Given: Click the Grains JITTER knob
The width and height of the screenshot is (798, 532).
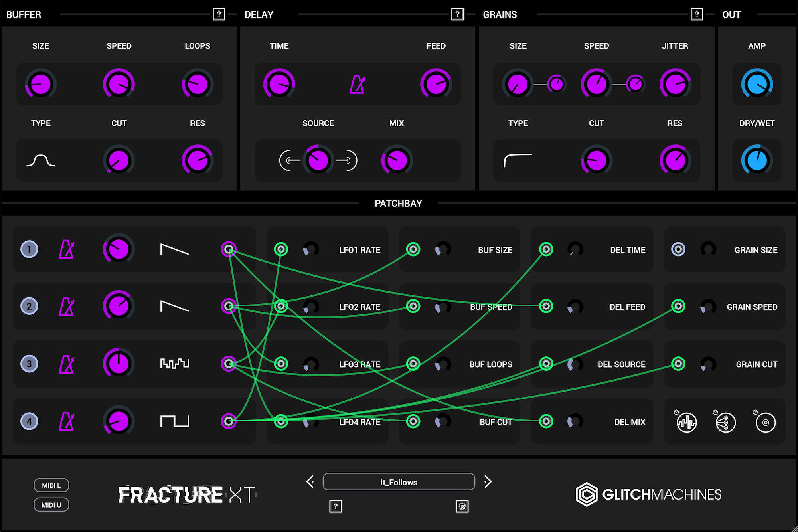Looking at the screenshot, I should point(675,84).
